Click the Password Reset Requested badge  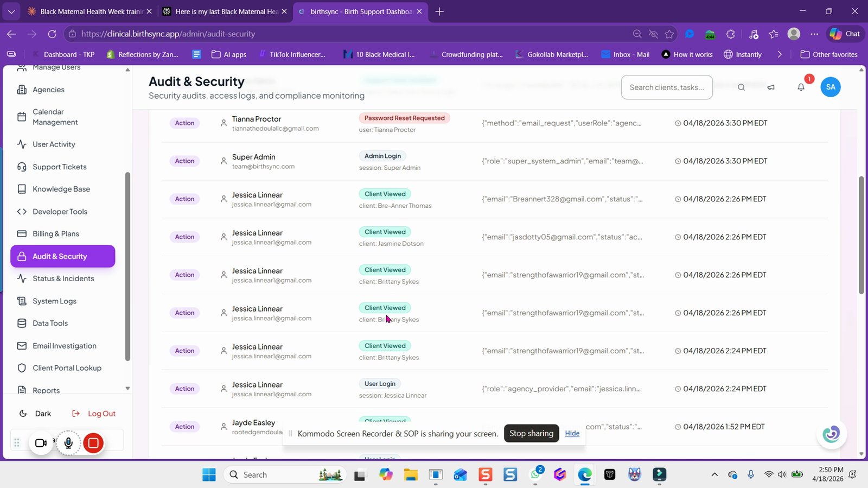point(404,118)
